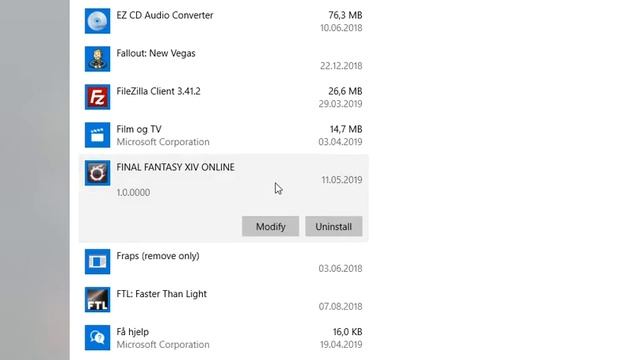
Task: Click the FINAL FANTASY XIV ONLINE title text
Action: click(176, 167)
